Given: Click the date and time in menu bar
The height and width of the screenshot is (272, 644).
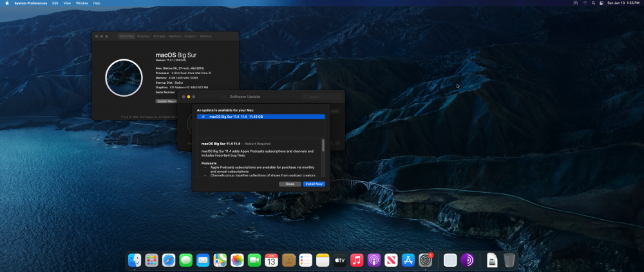Looking at the screenshot, I should pos(623,3).
